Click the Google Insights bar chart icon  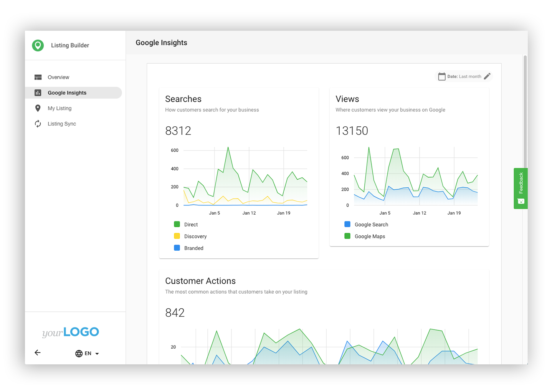coord(38,93)
